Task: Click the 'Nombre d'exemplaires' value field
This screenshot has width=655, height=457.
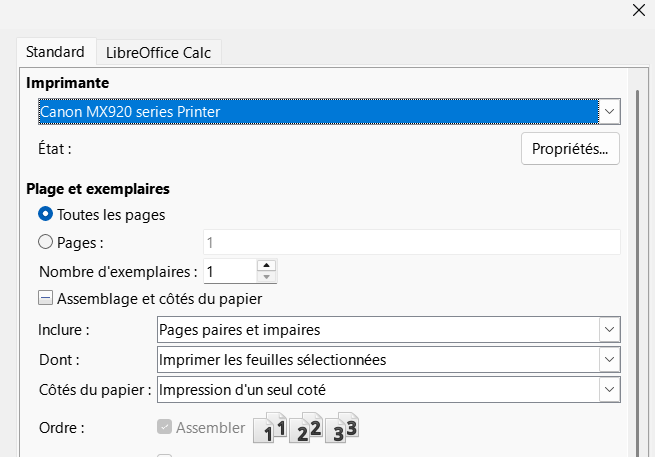Action: [230, 271]
